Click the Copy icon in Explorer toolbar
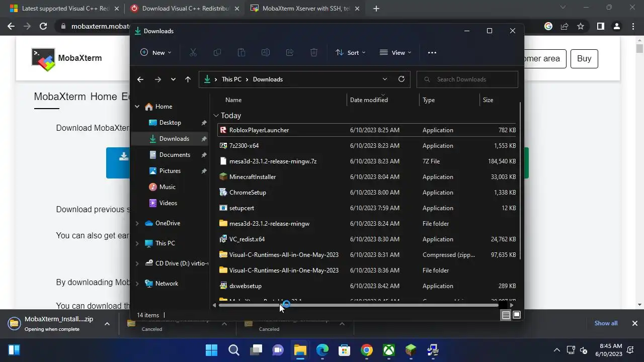This screenshot has width=644, height=362. 217,52
